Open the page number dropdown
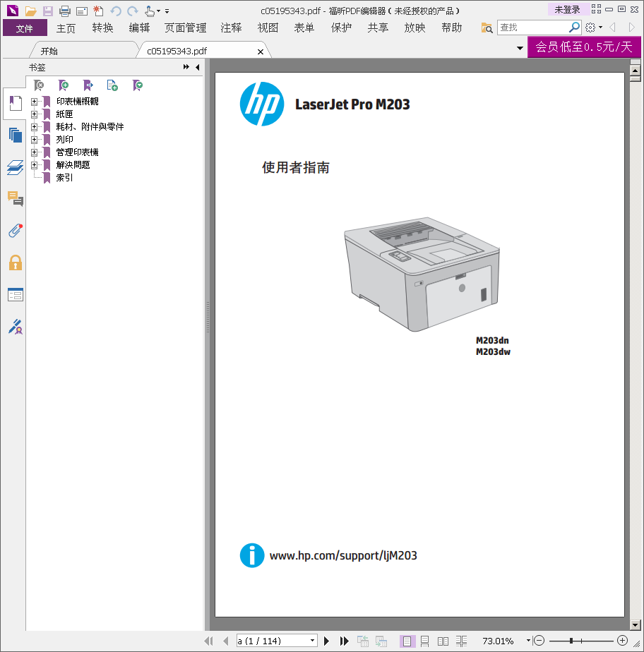The image size is (644, 652). 312,641
